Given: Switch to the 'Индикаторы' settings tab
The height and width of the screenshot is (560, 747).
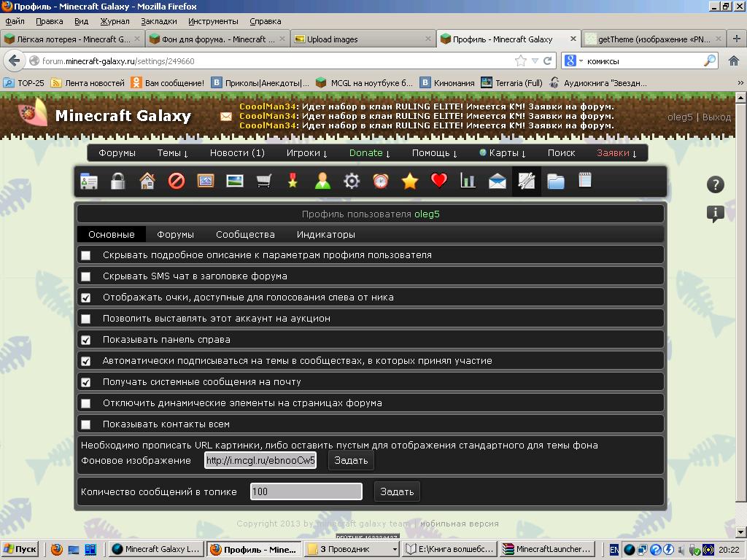Looking at the screenshot, I should point(326,234).
